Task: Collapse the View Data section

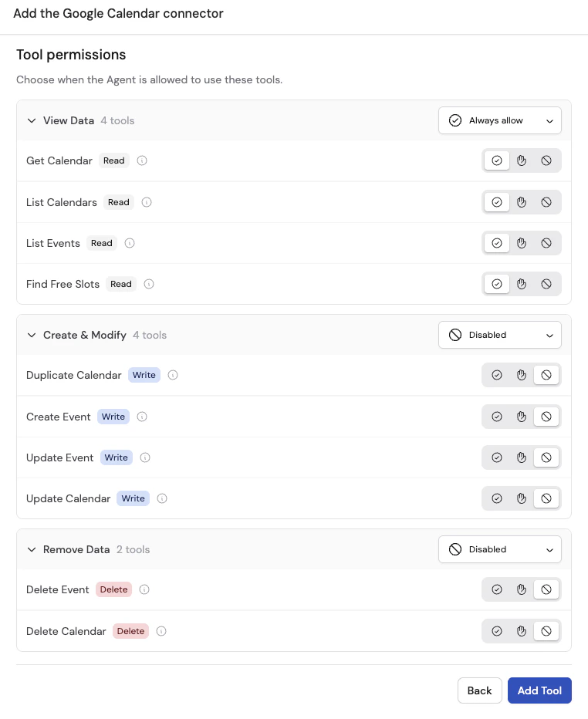Action: pyautogui.click(x=32, y=120)
